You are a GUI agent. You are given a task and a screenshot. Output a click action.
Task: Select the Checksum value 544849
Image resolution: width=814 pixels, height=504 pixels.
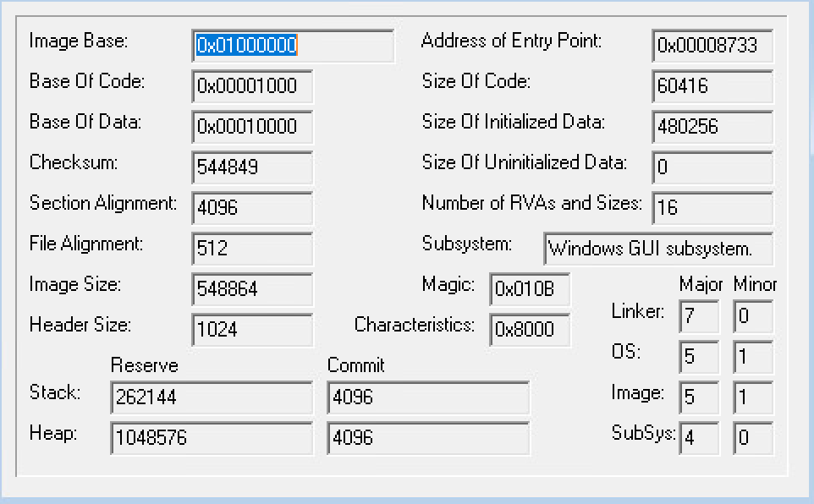click(251, 167)
